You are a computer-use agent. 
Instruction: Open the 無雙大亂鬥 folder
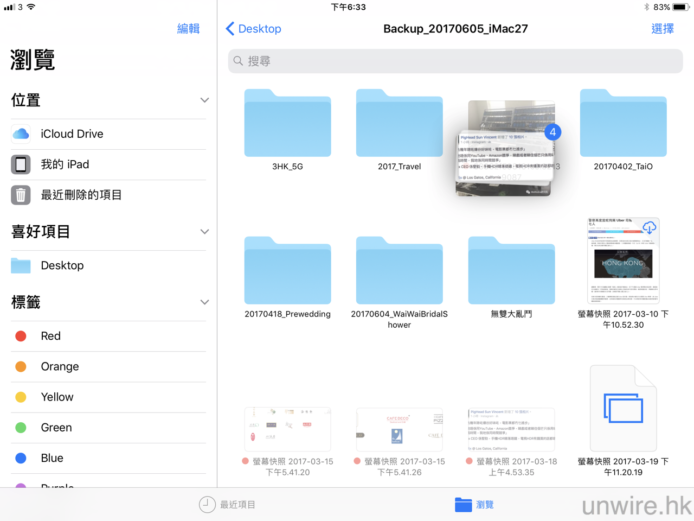(511, 271)
